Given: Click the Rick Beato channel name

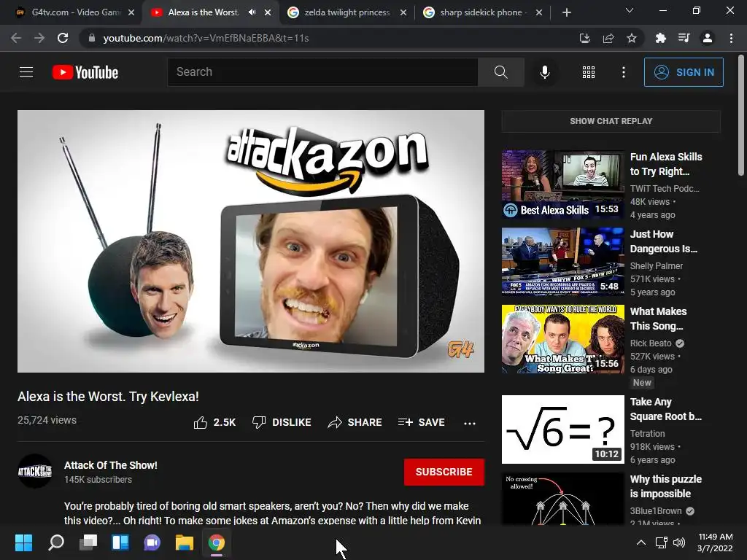Looking at the screenshot, I should 651,343.
